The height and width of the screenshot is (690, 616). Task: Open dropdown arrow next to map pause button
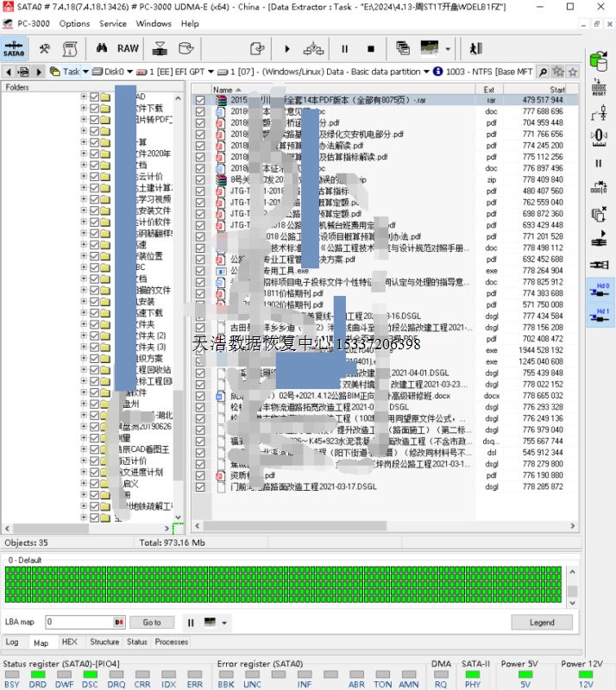point(225,622)
